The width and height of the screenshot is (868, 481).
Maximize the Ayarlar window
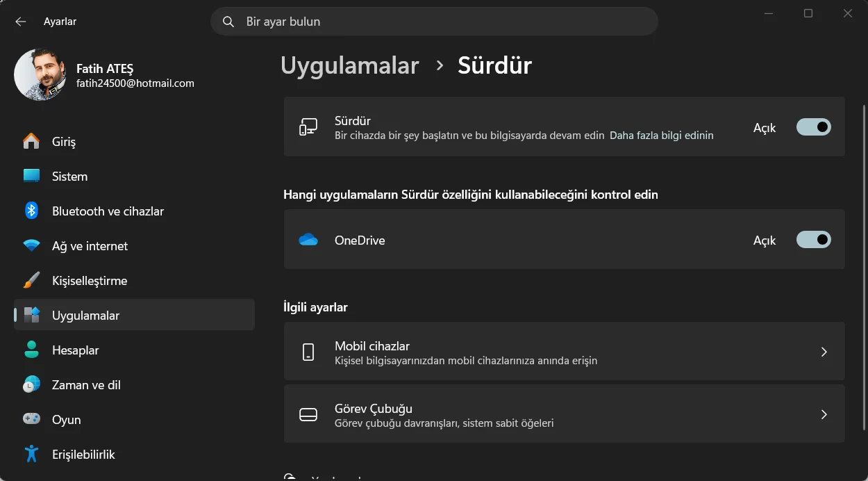point(808,13)
